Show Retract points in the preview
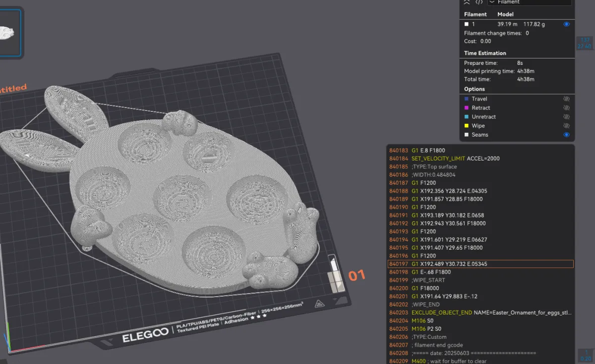This screenshot has height=364, width=595. (x=566, y=108)
